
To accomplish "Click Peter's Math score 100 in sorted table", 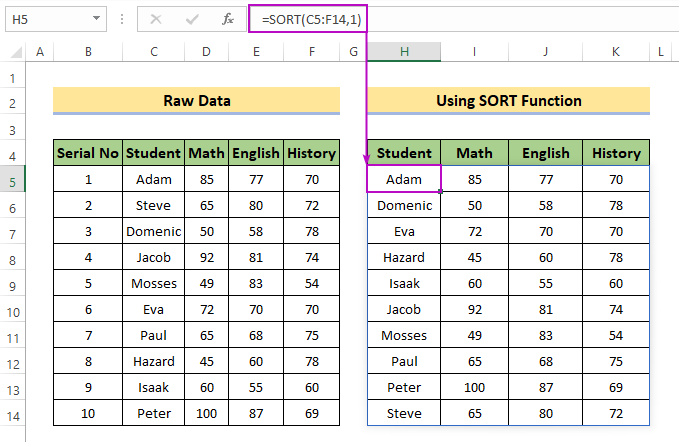I will click(474, 387).
